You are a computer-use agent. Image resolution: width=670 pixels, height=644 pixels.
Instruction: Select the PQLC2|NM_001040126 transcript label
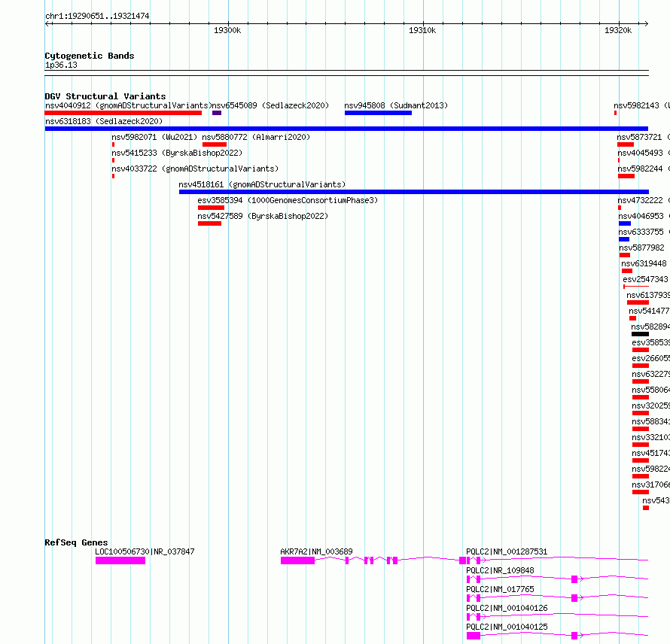pos(507,608)
